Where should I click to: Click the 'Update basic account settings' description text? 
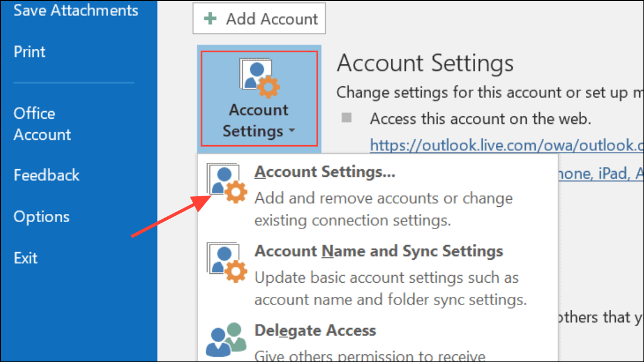387,277
